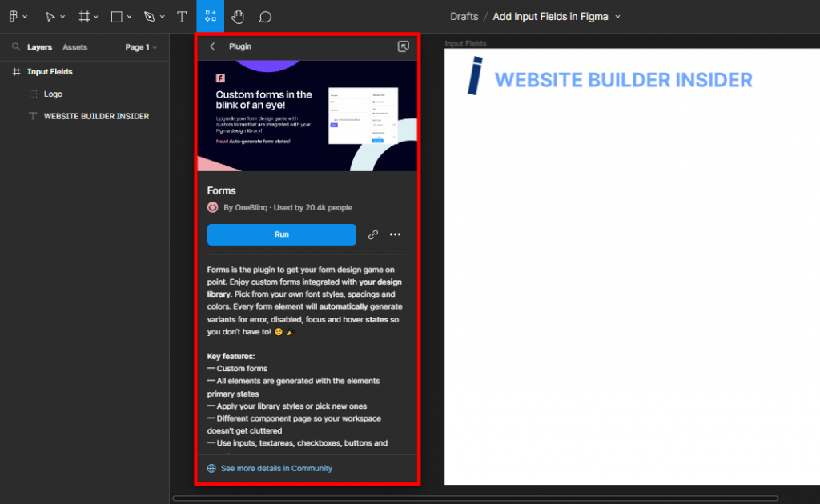Open the Page 1 dropdown
Image resolution: width=820 pixels, height=504 pixels.
(141, 46)
